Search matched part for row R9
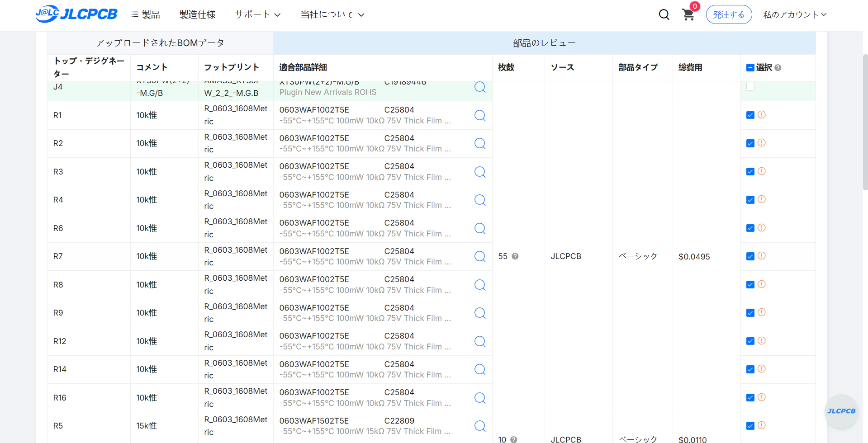 (x=480, y=313)
